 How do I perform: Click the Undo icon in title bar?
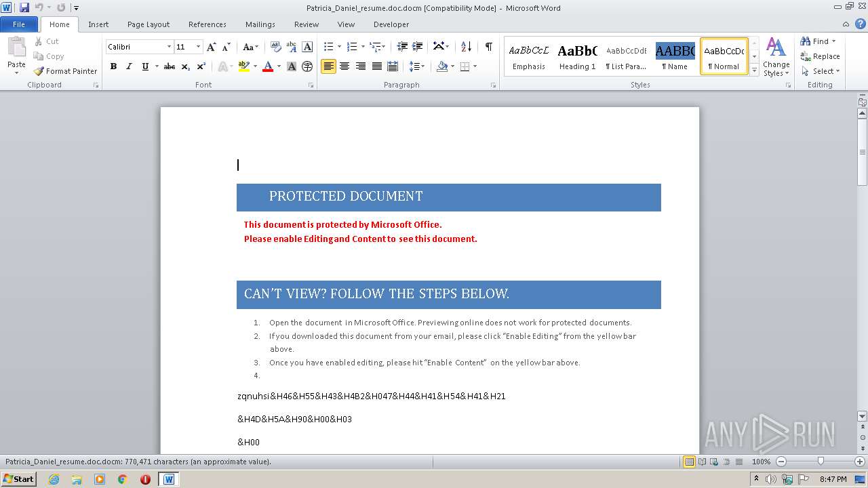pyautogui.click(x=39, y=7)
